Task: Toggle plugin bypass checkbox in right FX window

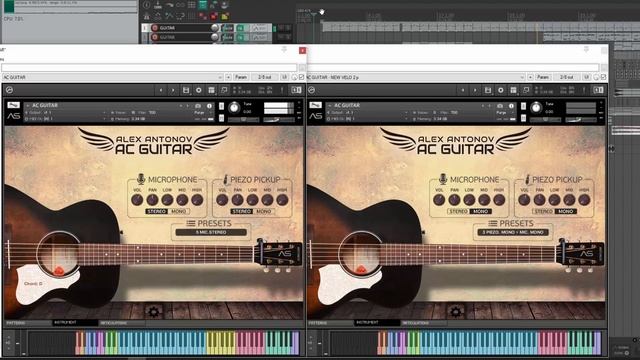Action: 604,77
